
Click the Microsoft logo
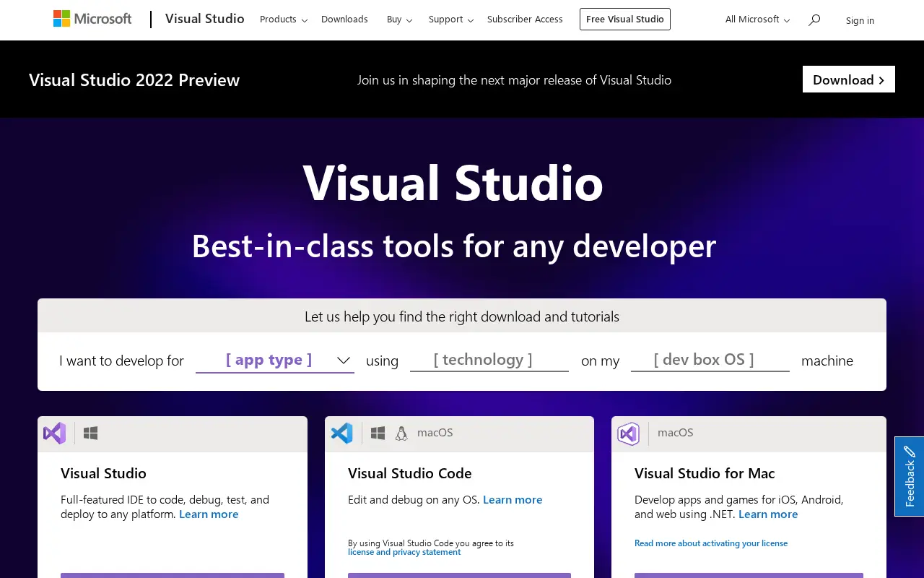(92, 19)
